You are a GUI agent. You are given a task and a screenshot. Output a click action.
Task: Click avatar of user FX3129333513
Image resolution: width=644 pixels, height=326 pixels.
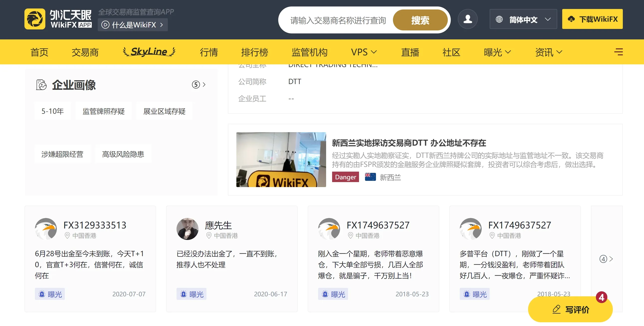coord(46,229)
